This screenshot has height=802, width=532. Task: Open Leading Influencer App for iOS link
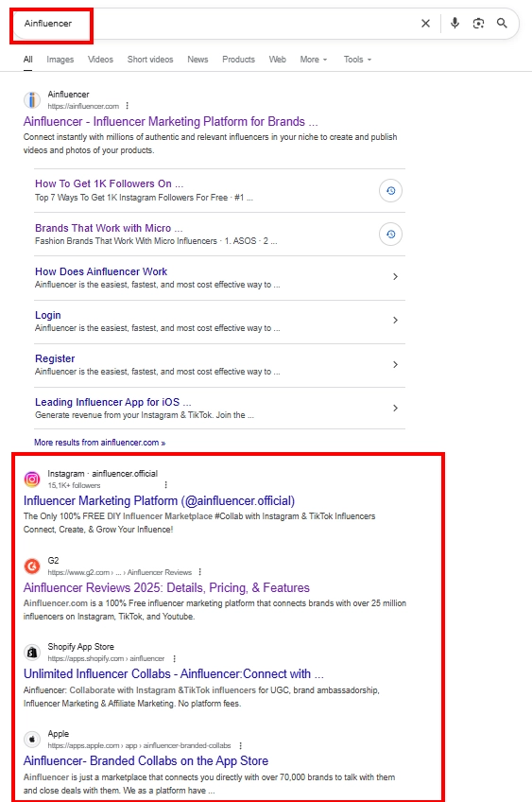(113, 402)
